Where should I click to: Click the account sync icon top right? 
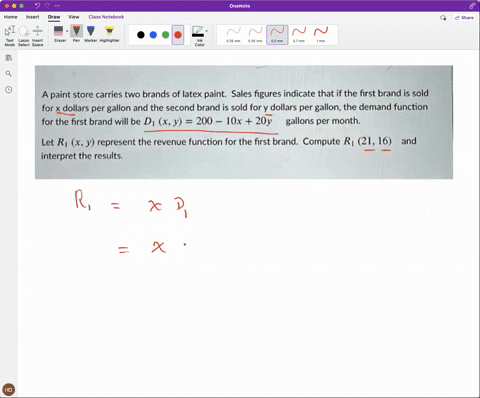(472, 6)
